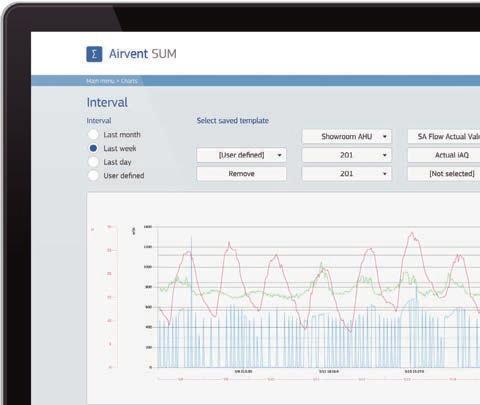Go to Main menu in breadcrumb

point(100,81)
